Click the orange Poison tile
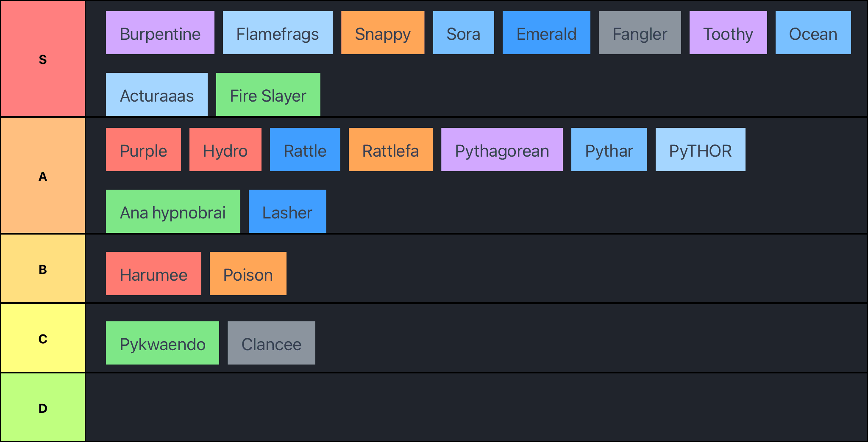 click(x=248, y=274)
